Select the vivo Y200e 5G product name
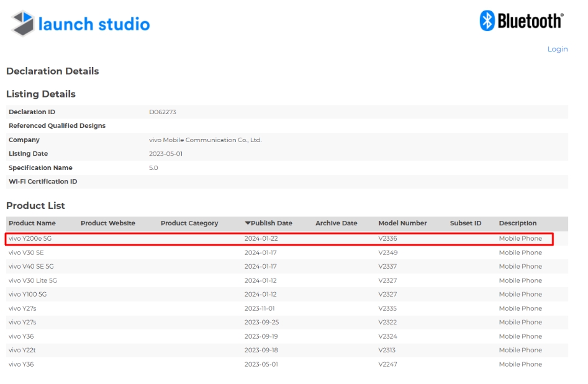 (x=30, y=239)
